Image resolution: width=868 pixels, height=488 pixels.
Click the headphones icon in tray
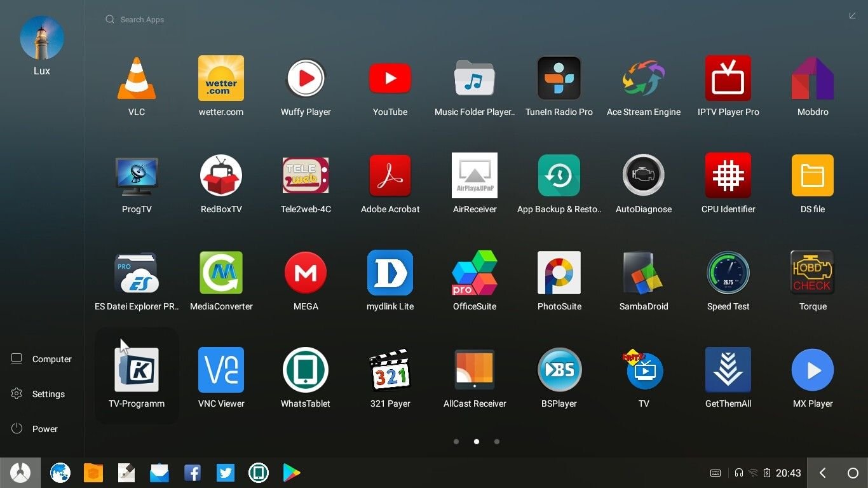(x=739, y=473)
